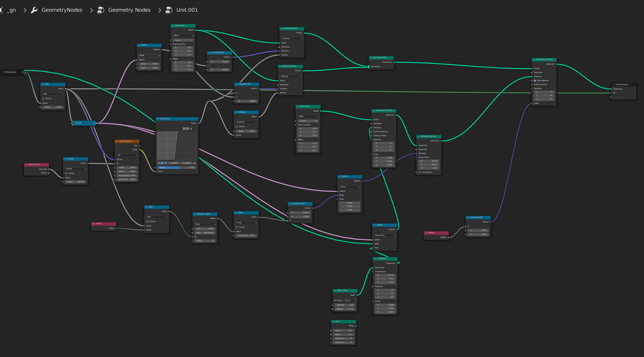Viewport: 644px width, 357px height.
Task: Click the Snap Increment 1.571 field
Action: click(246, 236)
